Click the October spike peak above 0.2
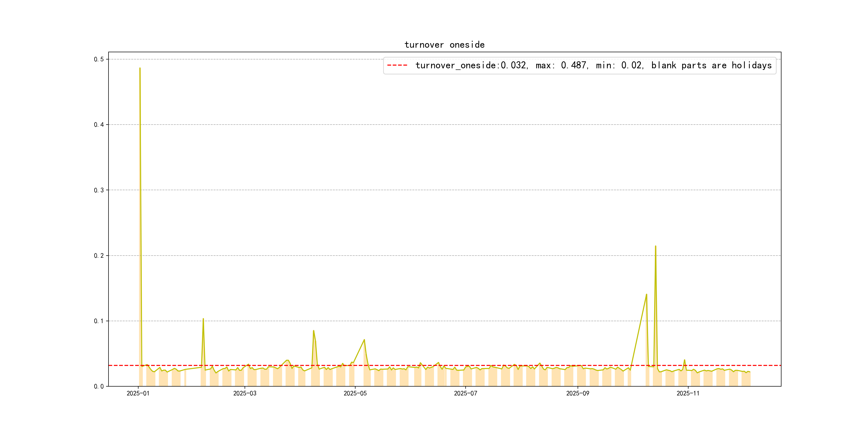868x434 pixels. tap(655, 246)
